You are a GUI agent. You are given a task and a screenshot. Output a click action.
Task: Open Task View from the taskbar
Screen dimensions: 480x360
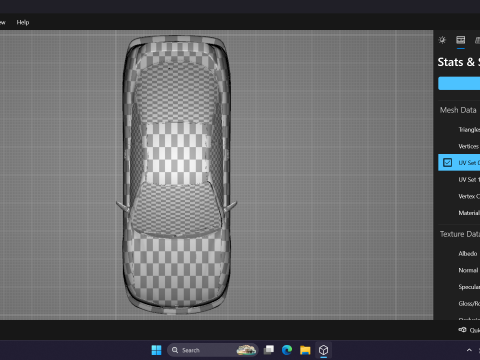point(269,350)
